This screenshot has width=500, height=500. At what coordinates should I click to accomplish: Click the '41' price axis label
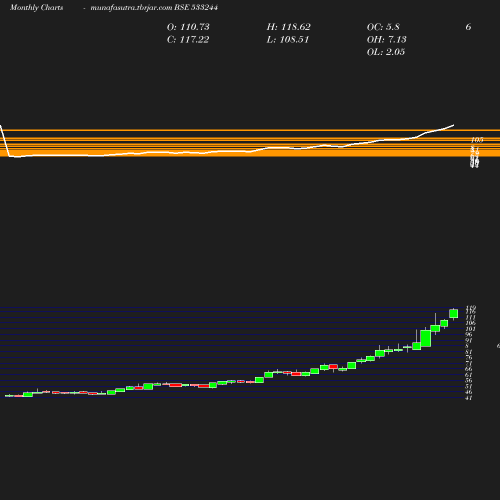click(x=469, y=398)
